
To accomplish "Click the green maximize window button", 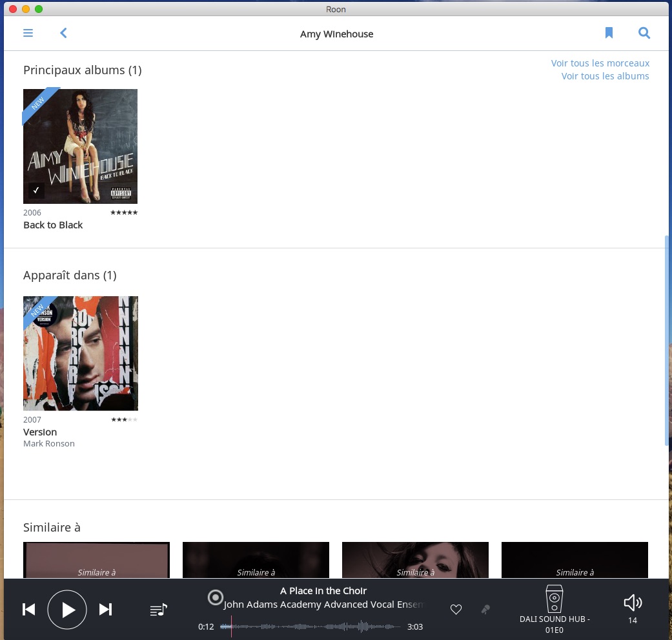I will 39,9.
